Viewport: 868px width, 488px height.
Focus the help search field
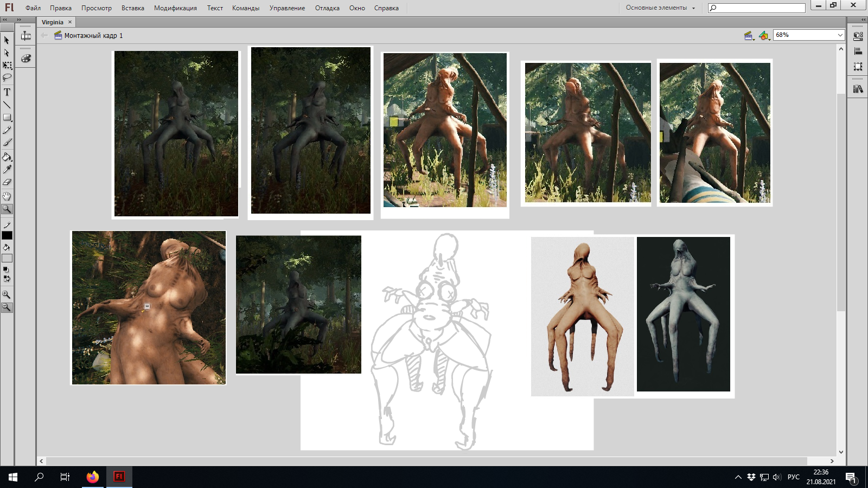click(x=757, y=8)
